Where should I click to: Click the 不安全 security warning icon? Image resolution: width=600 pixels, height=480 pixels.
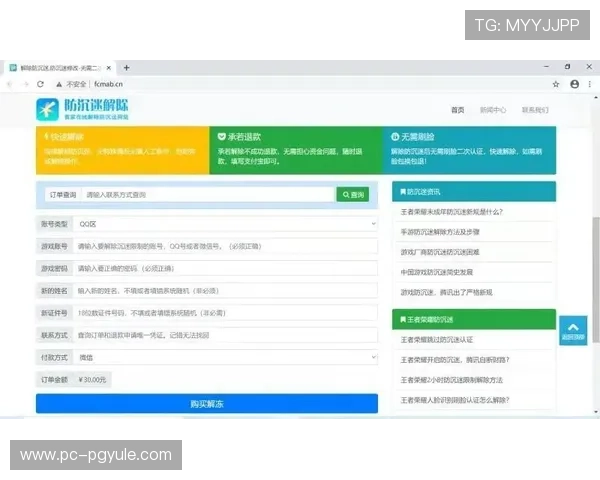point(59,84)
